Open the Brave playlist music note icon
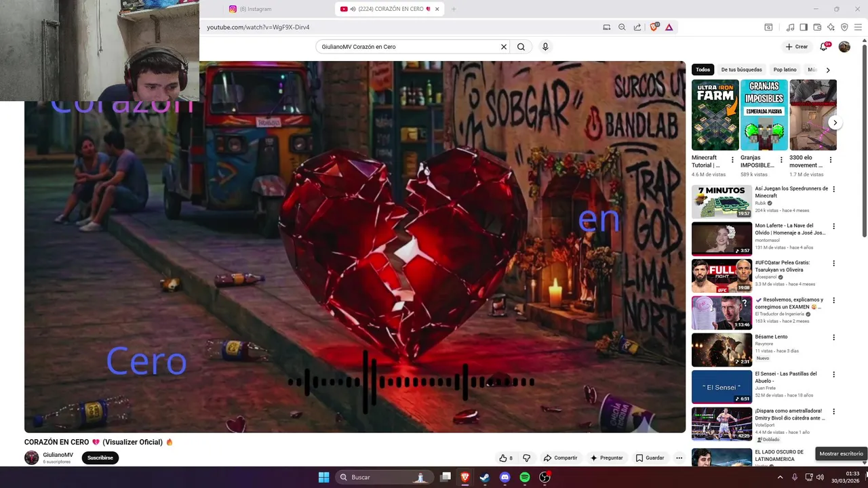Image resolution: width=868 pixels, height=488 pixels. (790, 27)
